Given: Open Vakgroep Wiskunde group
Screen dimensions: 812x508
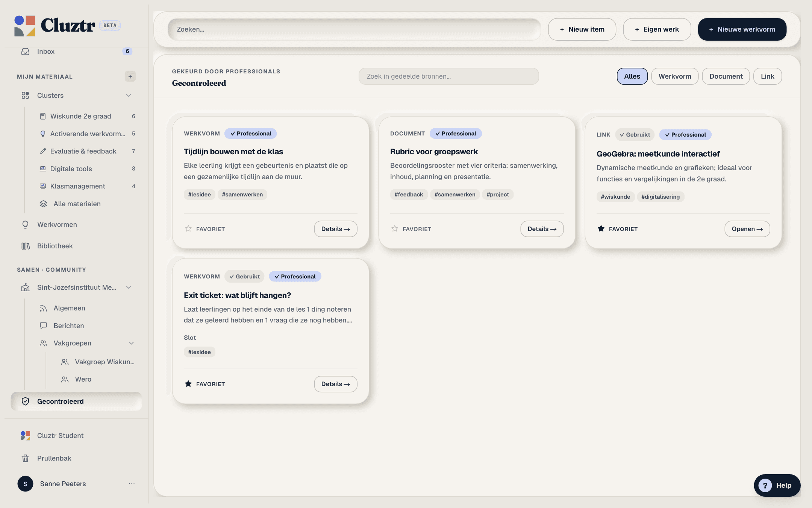Looking at the screenshot, I should [x=98, y=362].
